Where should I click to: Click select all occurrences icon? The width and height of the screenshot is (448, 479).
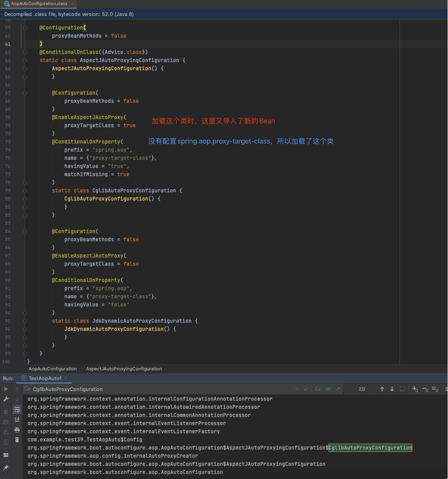[435, 389]
